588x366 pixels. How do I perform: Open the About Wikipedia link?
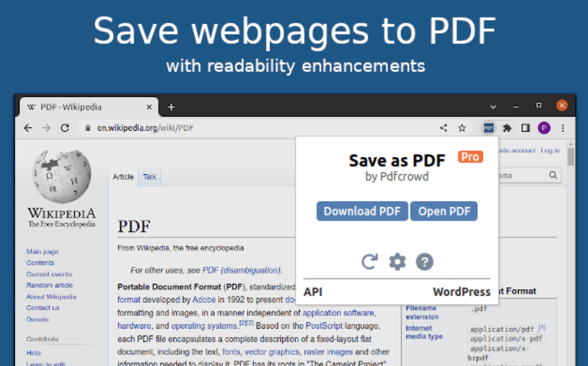coord(51,297)
